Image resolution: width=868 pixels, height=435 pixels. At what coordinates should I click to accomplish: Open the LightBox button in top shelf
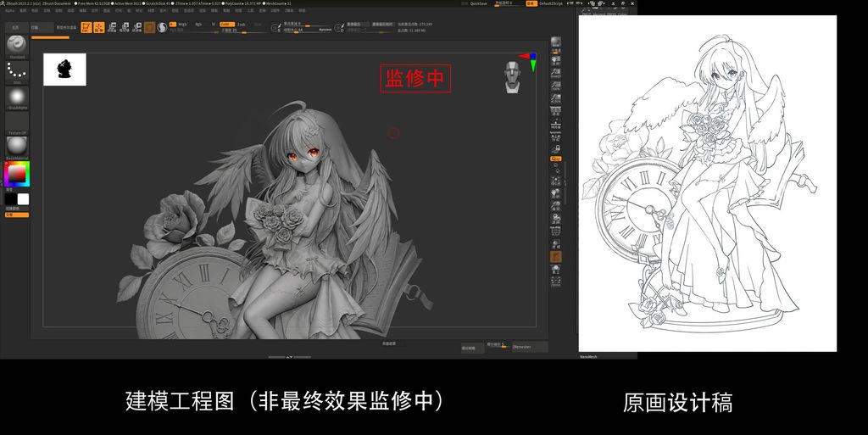42,27
